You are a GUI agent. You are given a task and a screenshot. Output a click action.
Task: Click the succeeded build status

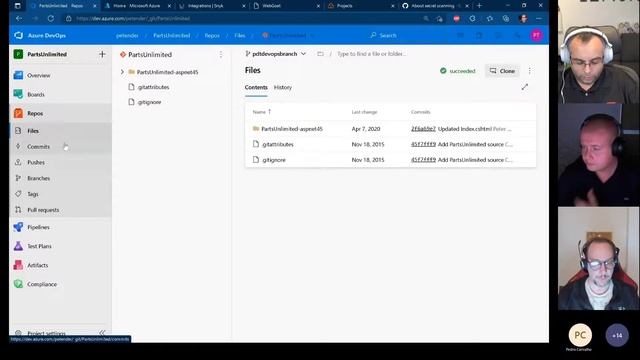point(458,71)
